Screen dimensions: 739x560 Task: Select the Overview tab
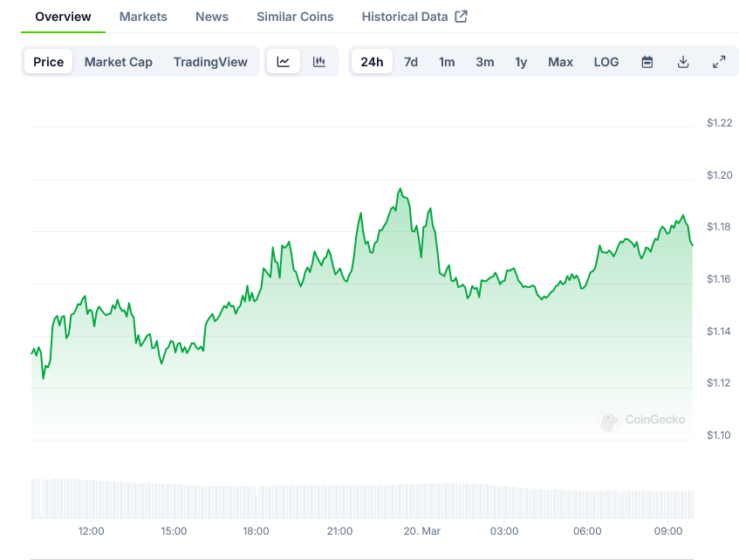[x=63, y=17]
